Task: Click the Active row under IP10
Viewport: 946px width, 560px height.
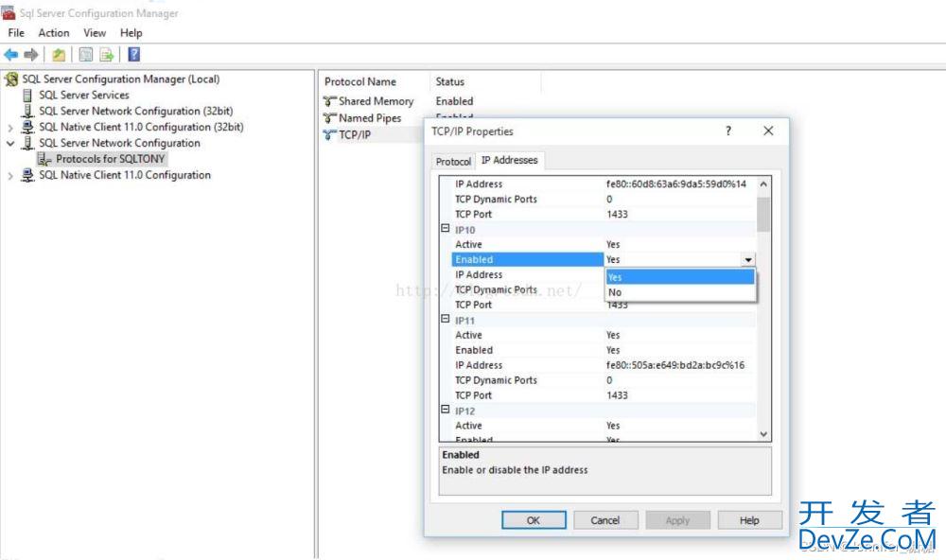Action: [604, 244]
